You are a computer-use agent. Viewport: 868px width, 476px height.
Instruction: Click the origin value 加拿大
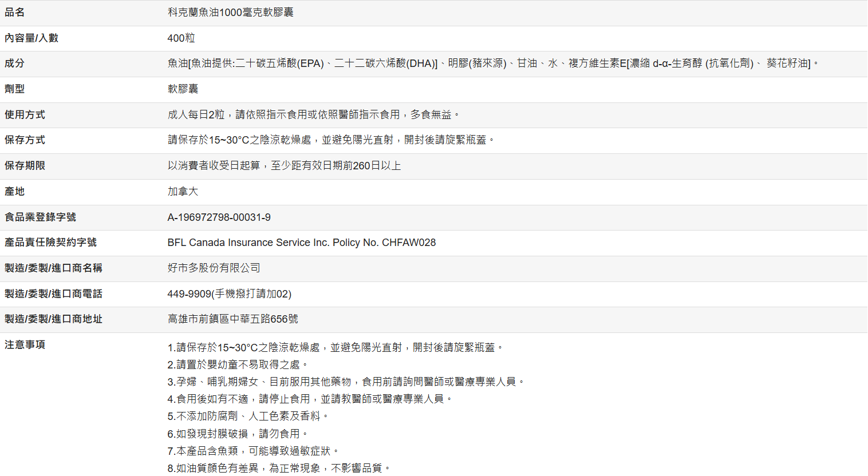click(x=183, y=192)
